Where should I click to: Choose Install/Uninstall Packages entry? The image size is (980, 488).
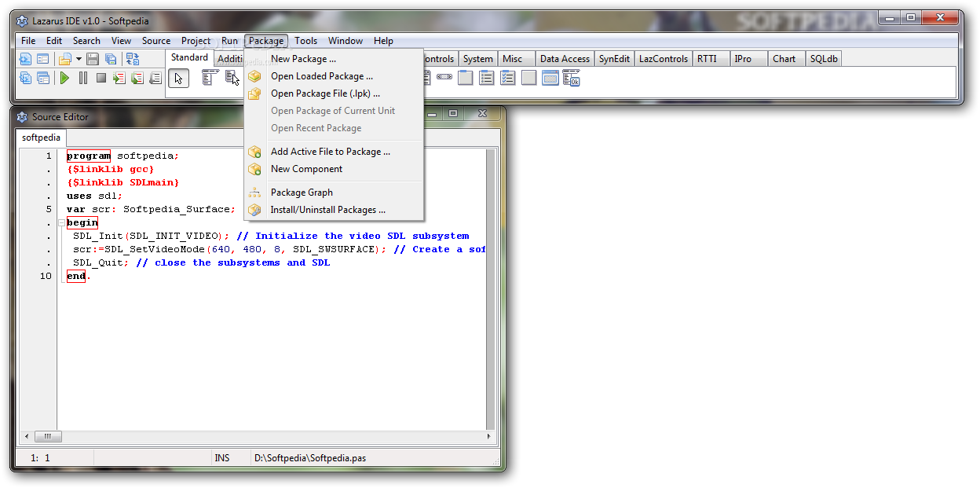[x=334, y=210]
